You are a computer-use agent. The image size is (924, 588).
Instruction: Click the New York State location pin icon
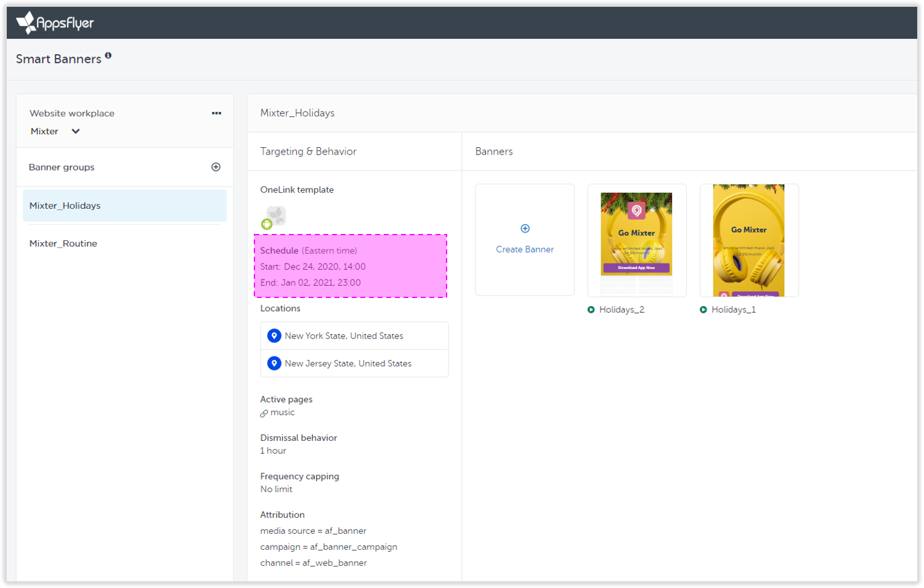click(274, 336)
